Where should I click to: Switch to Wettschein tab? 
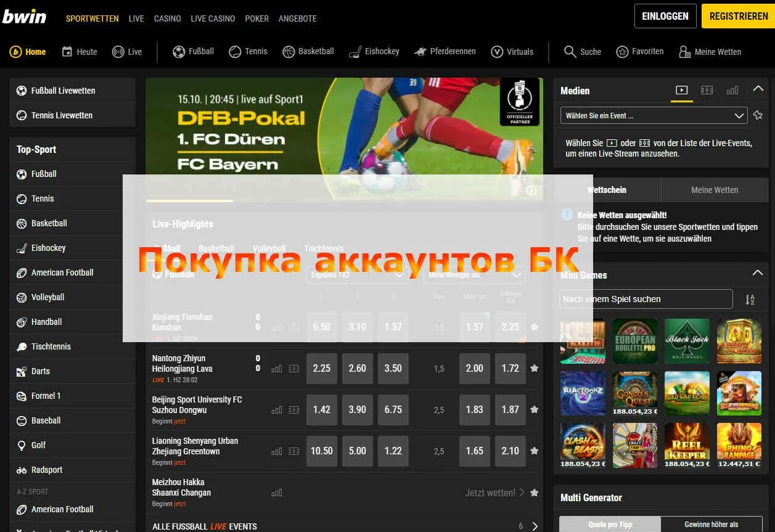coord(607,190)
